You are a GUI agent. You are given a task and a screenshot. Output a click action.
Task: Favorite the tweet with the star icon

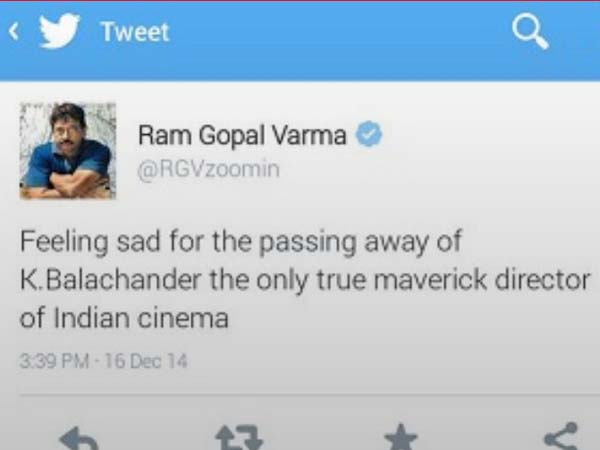pyautogui.click(x=401, y=437)
